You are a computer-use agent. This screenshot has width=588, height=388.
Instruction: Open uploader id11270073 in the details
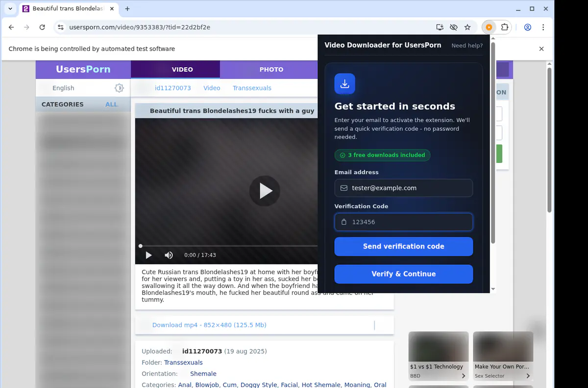[x=202, y=351]
